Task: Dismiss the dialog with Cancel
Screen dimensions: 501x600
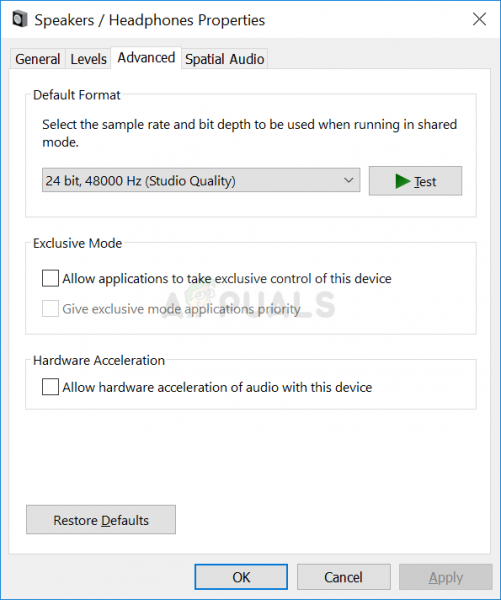Action: pos(344,577)
